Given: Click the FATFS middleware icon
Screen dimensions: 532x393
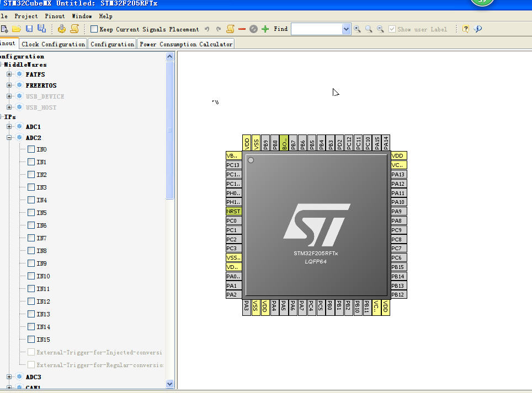Looking at the screenshot, I should (20, 74).
